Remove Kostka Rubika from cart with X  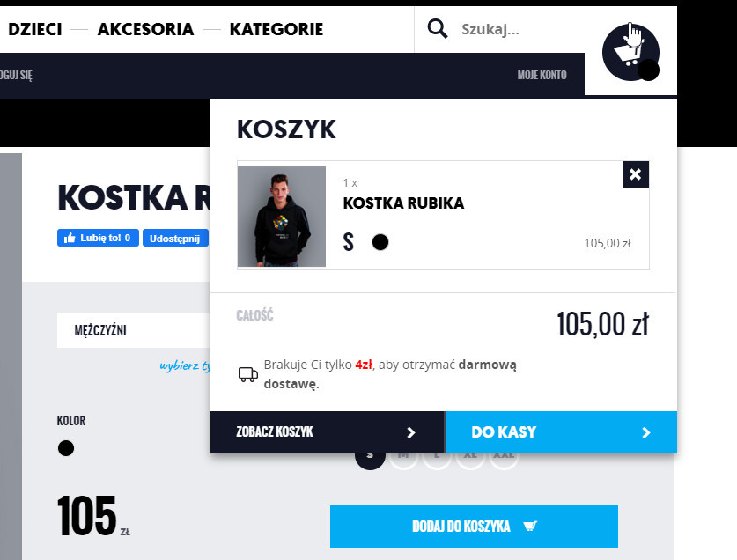[636, 174]
